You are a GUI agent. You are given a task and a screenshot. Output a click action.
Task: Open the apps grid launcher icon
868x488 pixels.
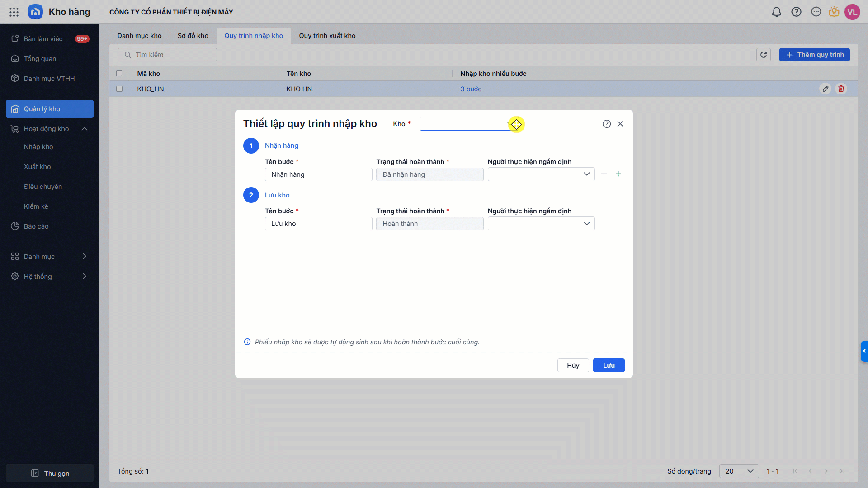[x=14, y=12]
